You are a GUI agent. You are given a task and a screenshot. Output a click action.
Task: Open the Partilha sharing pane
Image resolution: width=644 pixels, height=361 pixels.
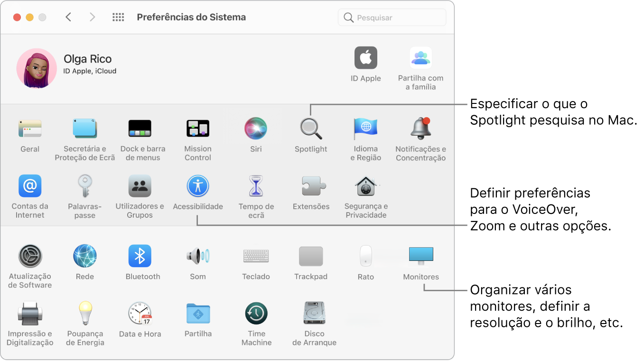click(x=198, y=314)
